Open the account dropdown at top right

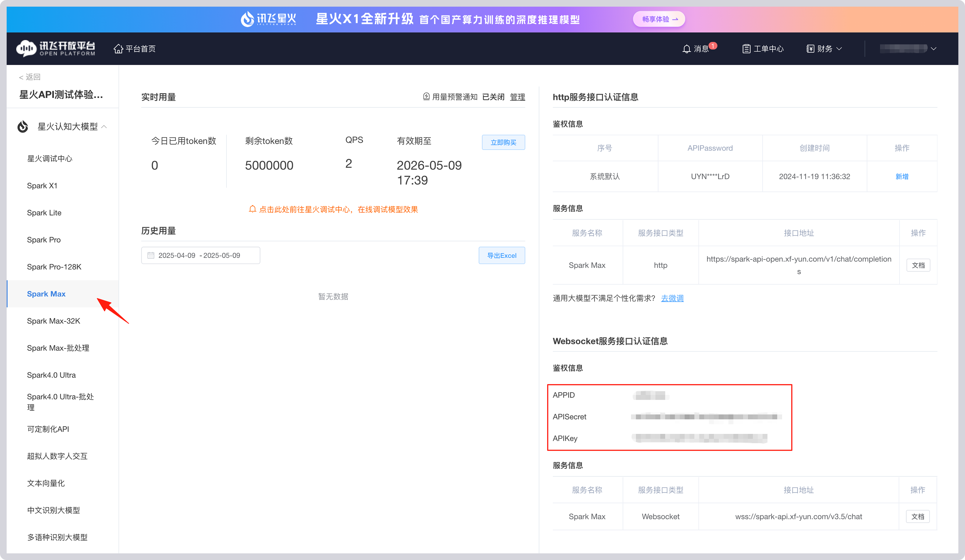tap(934, 49)
